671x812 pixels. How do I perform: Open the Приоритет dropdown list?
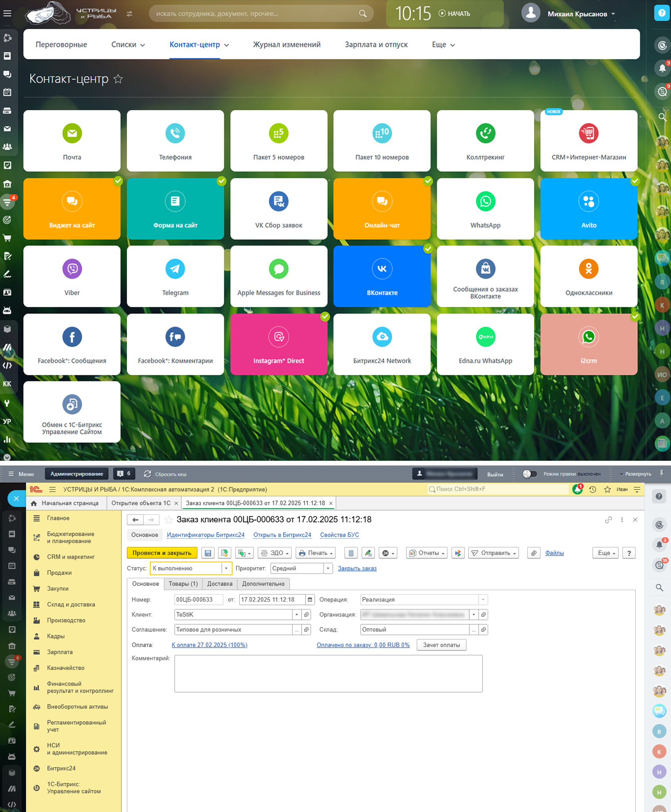[x=328, y=568]
